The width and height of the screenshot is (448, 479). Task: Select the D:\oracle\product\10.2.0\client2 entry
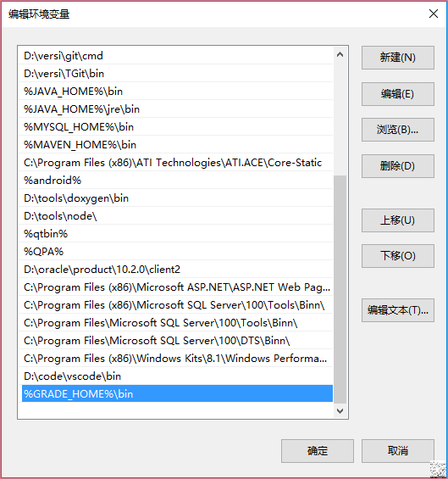click(x=176, y=270)
